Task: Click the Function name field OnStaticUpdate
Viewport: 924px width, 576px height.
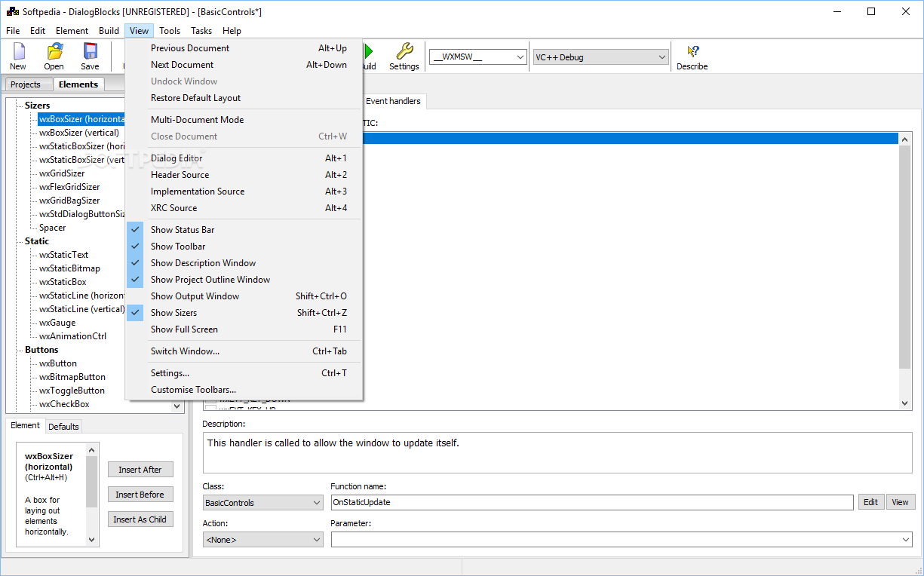Action: [x=592, y=502]
